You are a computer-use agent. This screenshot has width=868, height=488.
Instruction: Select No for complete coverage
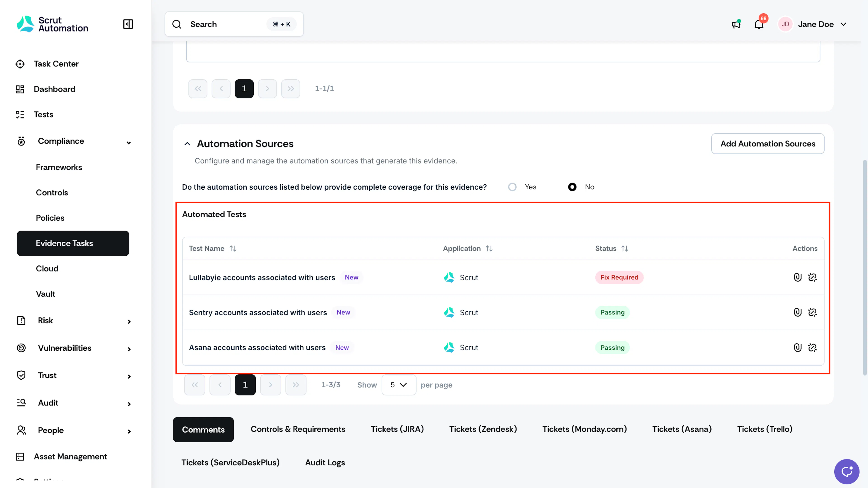(572, 187)
